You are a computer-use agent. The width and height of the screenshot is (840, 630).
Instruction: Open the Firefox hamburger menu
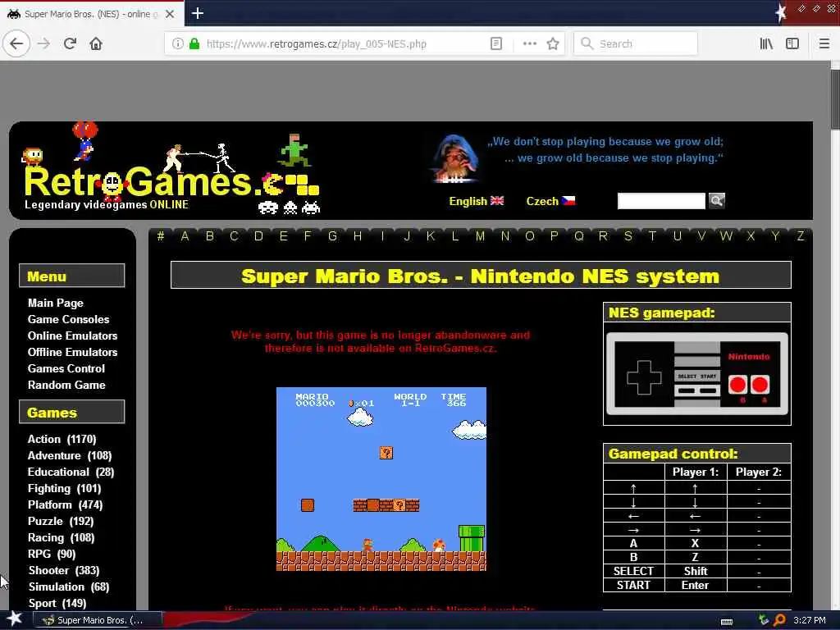coord(824,43)
